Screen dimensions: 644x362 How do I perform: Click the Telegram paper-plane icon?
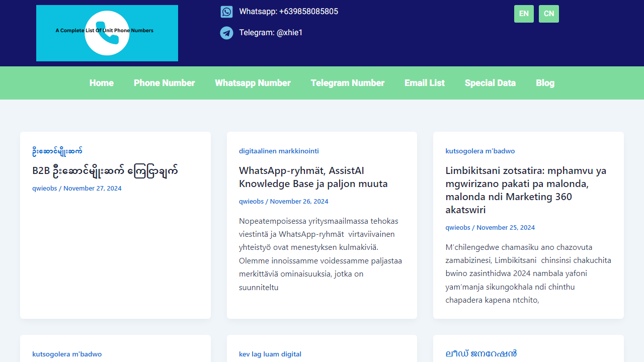click(x=226, y=33)
